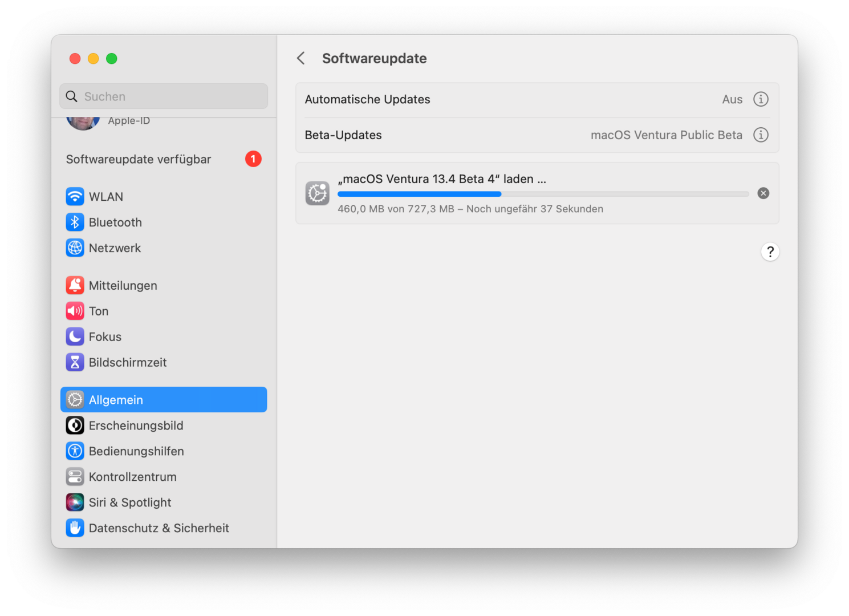Screen dimensions: 849x616
Task: Show info for Beta-Updates
Action: tap(761, 135)
